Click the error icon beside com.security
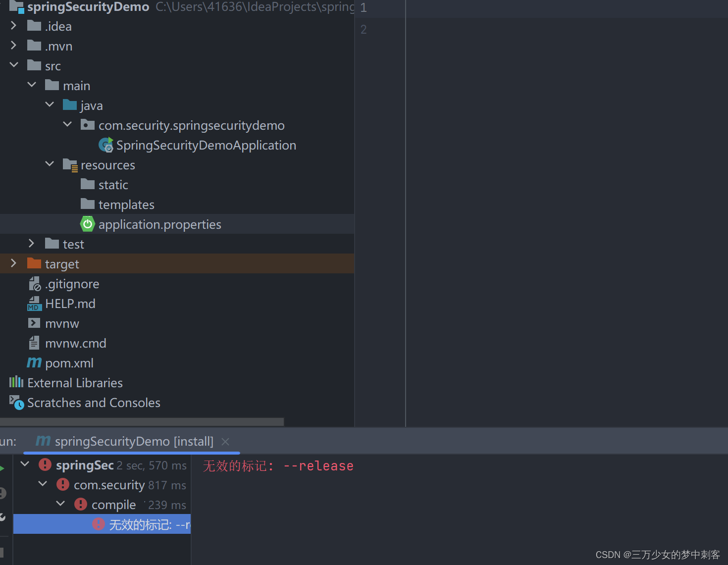This screenshot has height=565, width=728. point(63,484)
